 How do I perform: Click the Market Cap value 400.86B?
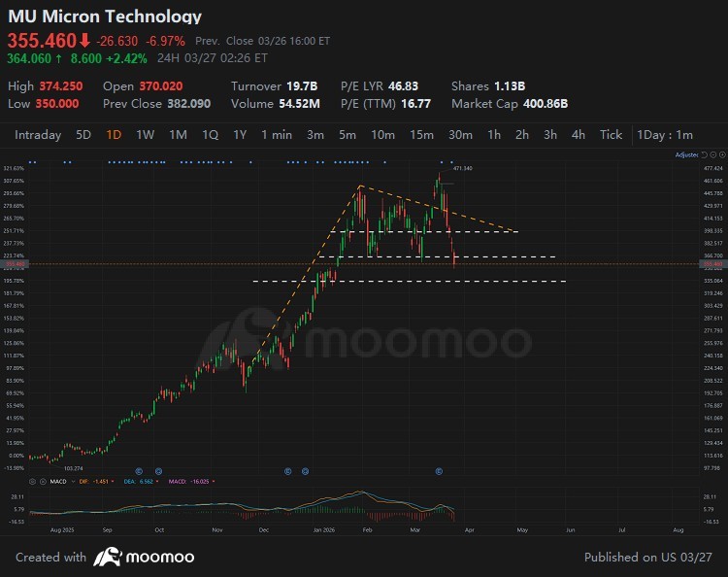[546, 104]
